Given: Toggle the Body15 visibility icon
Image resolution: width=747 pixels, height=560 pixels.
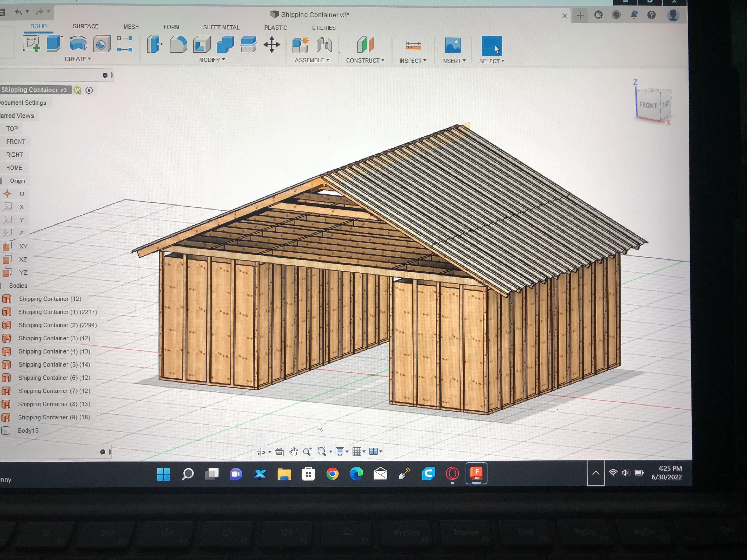Looking at the screenshot, I should click(x=6, y=430).
